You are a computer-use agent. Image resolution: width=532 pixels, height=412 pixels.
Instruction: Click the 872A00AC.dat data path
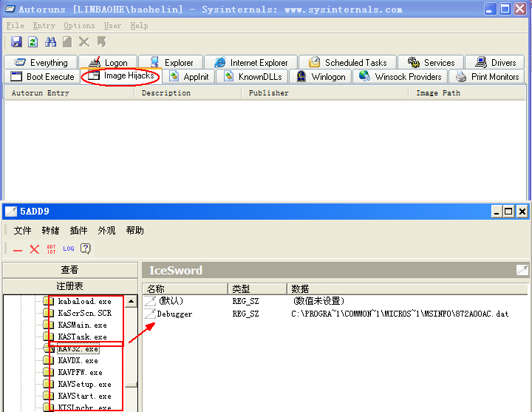[400, 314]
